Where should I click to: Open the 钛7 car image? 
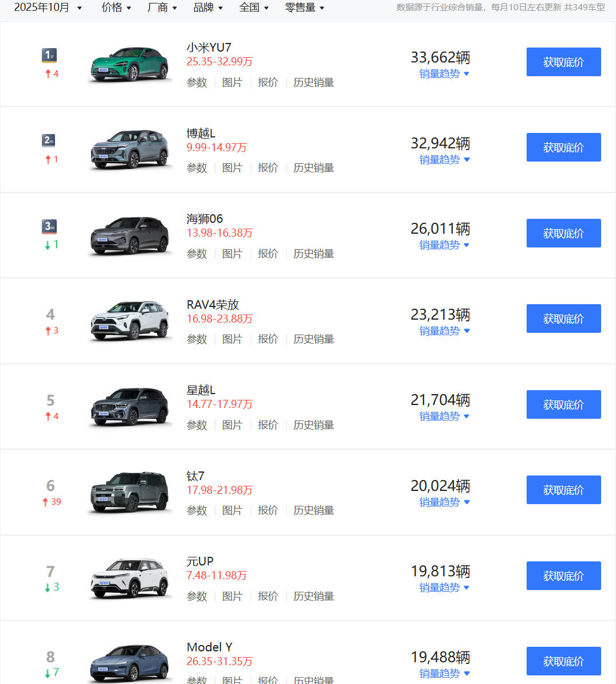point(130,492)
